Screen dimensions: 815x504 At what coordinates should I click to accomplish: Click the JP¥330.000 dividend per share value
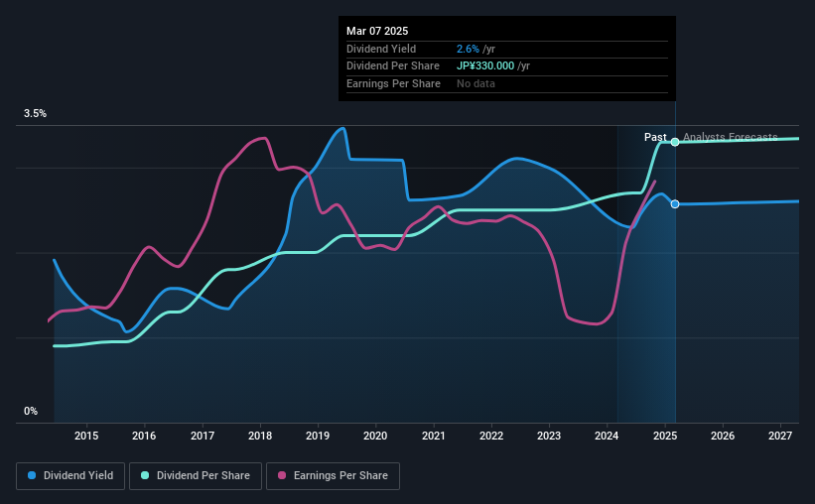click(x=485, y=66)
